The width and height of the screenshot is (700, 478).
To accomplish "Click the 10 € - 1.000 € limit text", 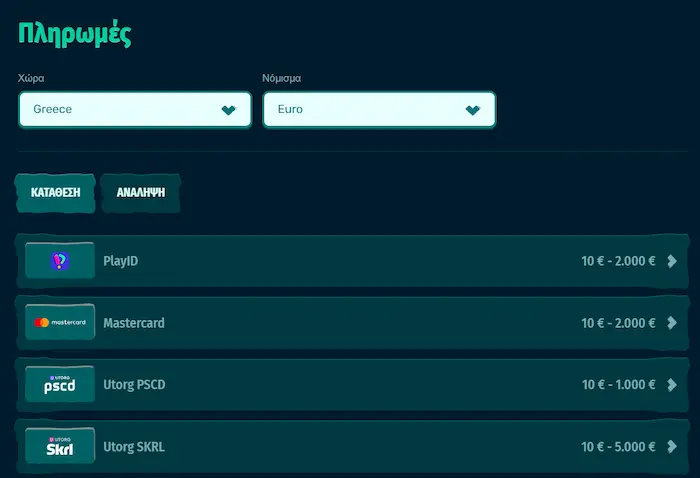I will tap(618, 385).
